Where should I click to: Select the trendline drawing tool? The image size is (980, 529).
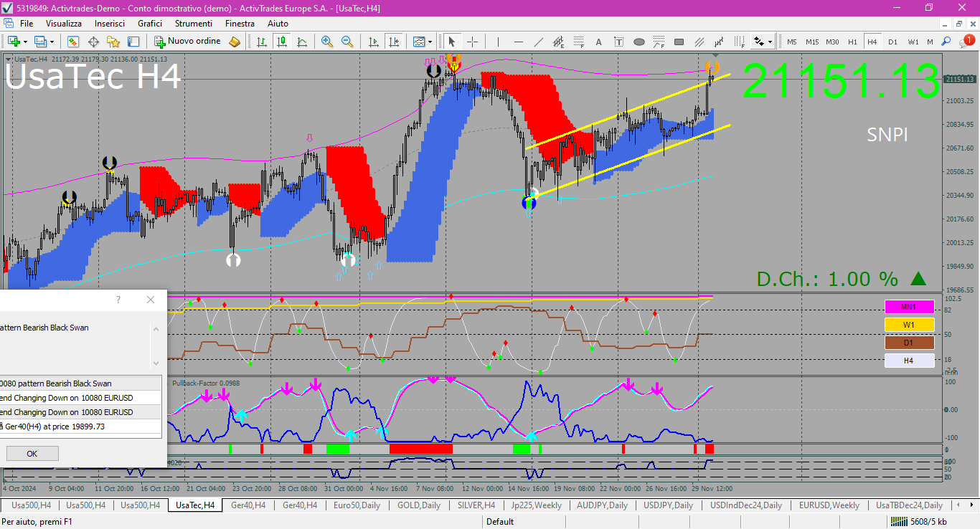(x=538, y=42)
